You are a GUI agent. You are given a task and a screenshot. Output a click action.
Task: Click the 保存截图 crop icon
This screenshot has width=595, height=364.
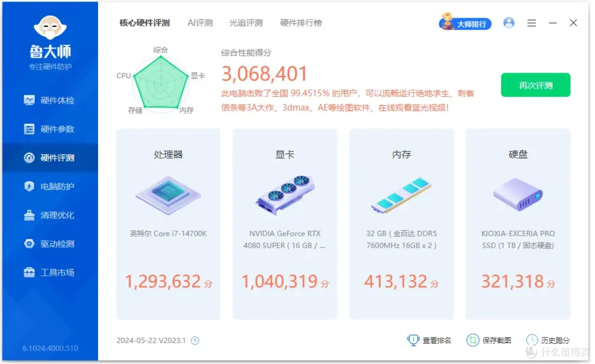coord(473,340)
